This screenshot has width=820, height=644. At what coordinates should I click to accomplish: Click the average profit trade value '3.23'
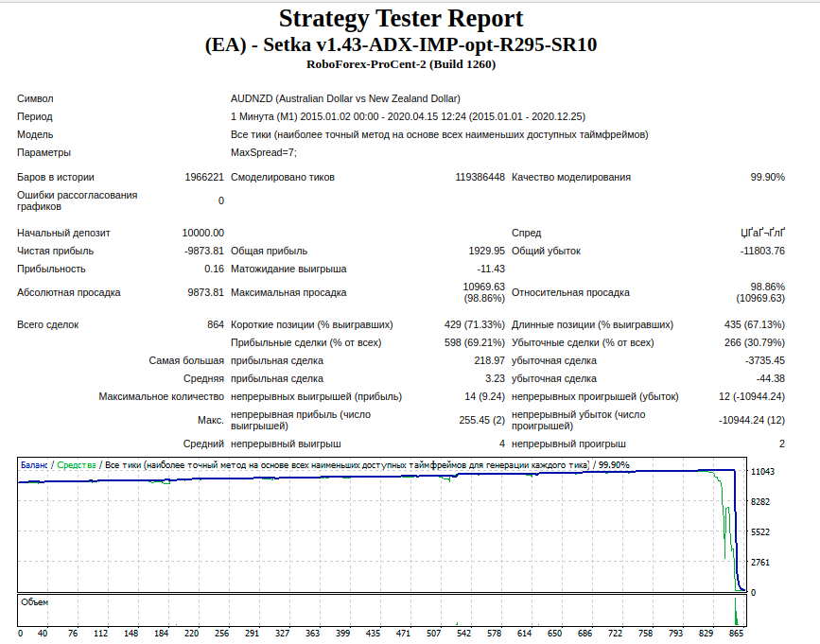(495, 379)
